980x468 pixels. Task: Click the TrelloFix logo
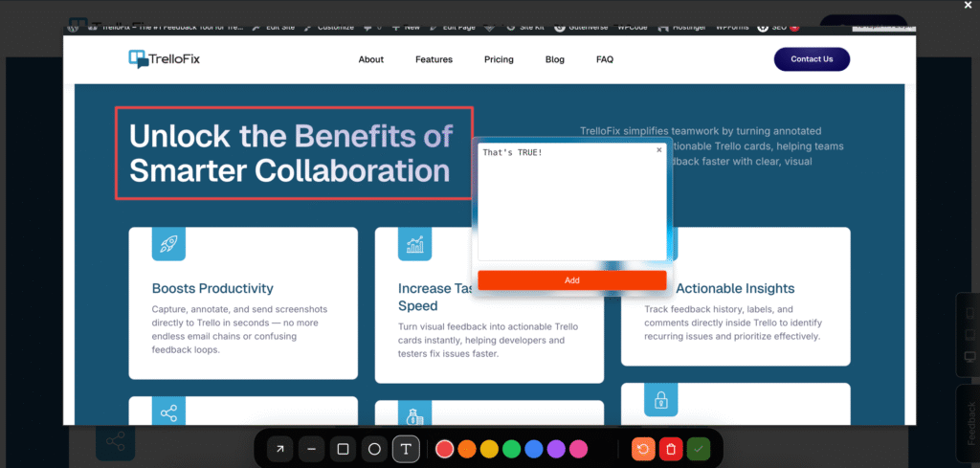pyautogui.click(x=164, y=59)
